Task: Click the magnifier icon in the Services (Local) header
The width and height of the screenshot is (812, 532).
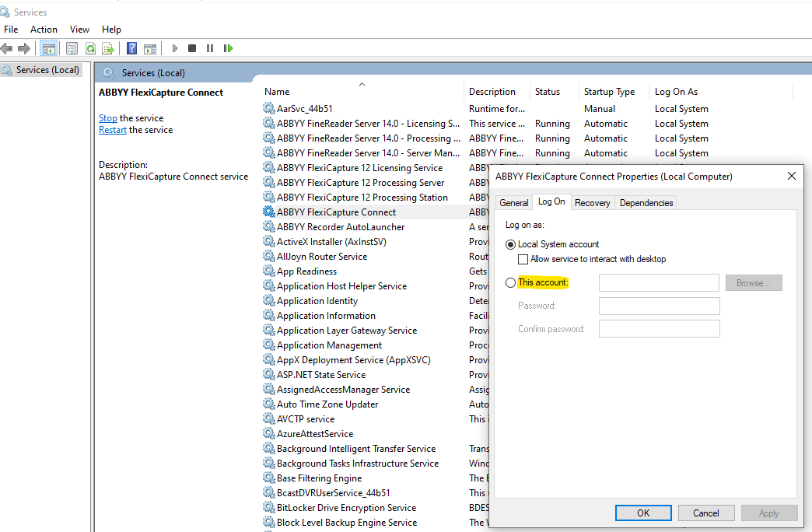Action: click(109, 73)
